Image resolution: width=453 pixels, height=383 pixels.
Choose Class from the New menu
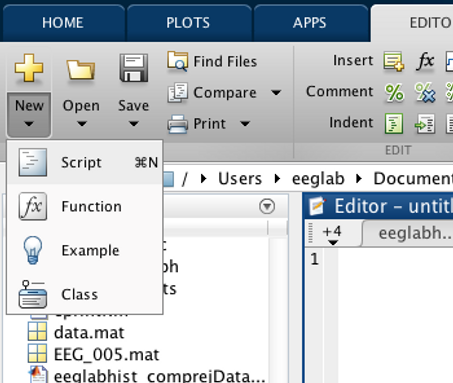[85, 294]
